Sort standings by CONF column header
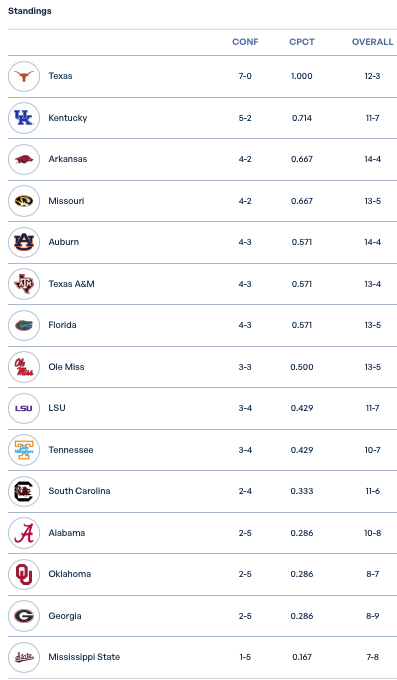This screenshot has width=397, height=680. (x=245, y=42)
